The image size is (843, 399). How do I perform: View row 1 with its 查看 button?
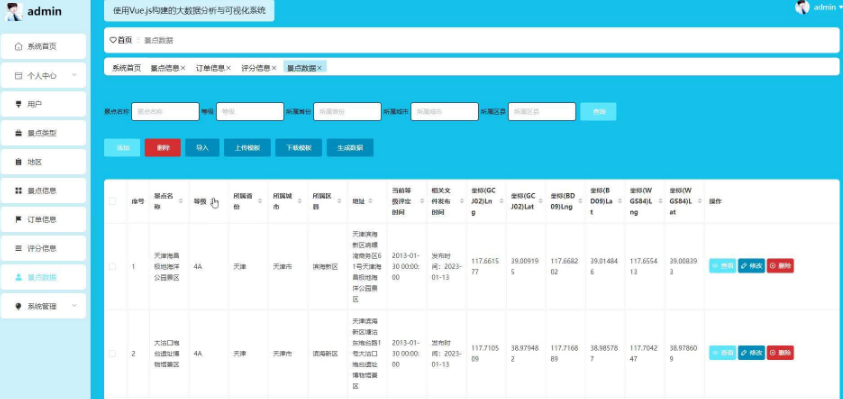coord(723,266)
